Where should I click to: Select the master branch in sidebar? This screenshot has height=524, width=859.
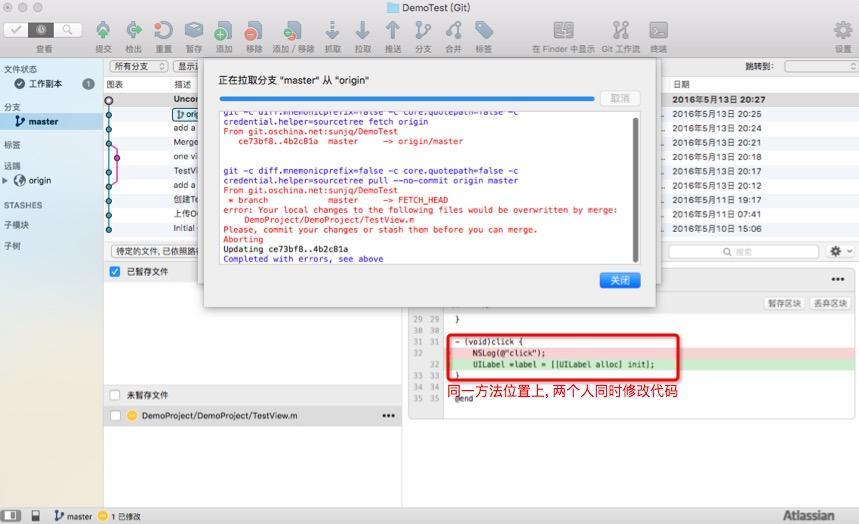50,121
